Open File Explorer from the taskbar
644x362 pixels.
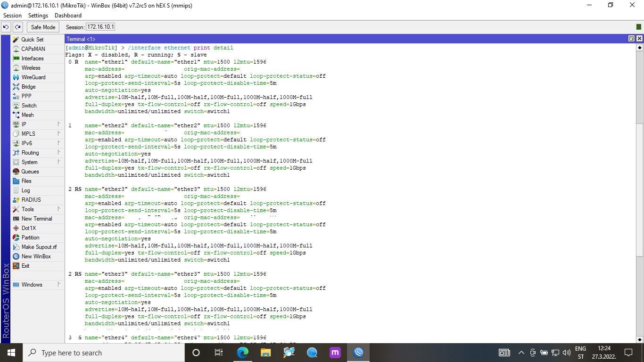(266, 353)
